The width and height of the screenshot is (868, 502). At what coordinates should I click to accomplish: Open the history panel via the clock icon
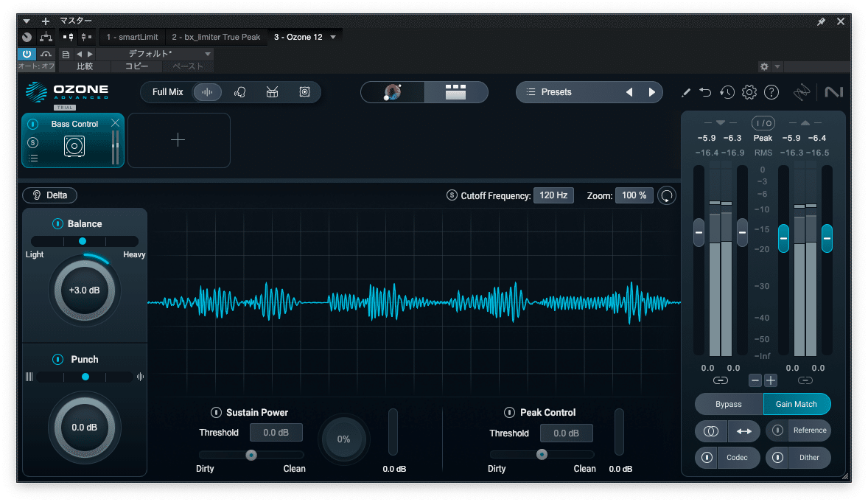coord(727,92)
